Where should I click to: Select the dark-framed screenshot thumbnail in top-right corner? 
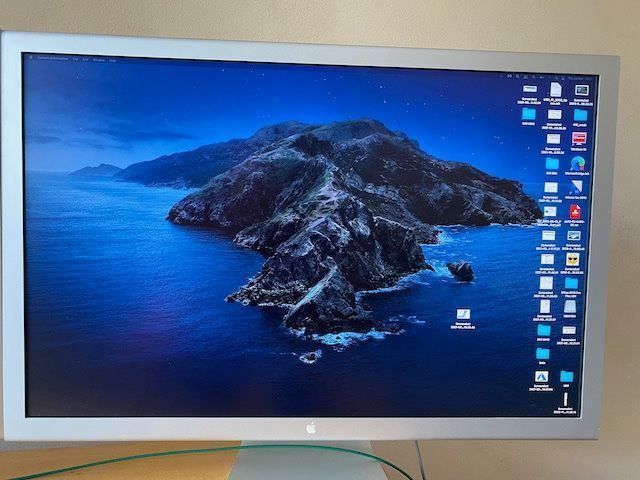pyautogui.click(x=581, y=90)
